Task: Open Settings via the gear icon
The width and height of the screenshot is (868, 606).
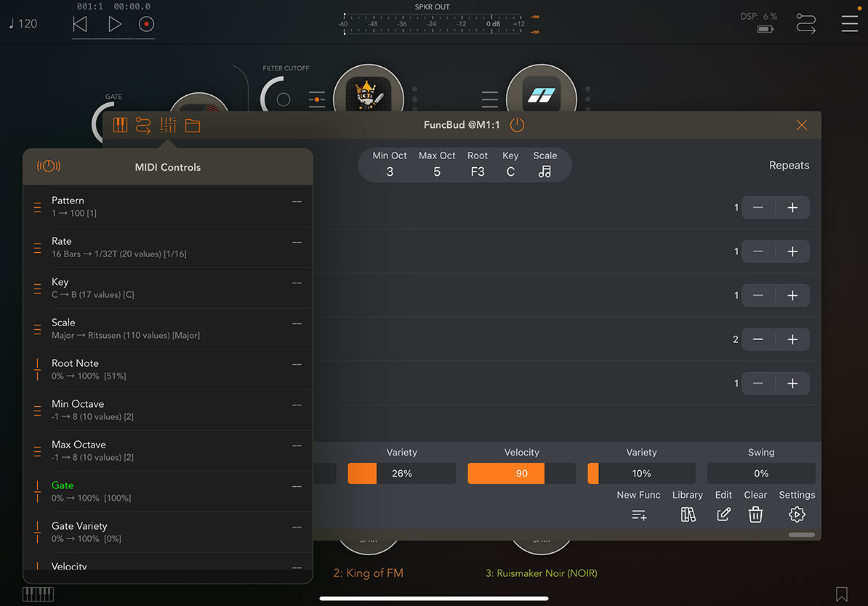Action: 797,514
